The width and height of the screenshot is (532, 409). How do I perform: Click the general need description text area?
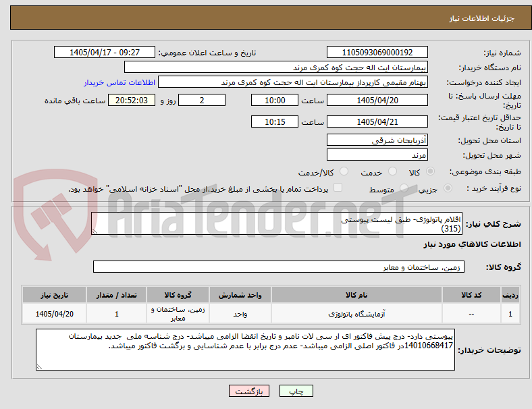[x=277, y=223]
